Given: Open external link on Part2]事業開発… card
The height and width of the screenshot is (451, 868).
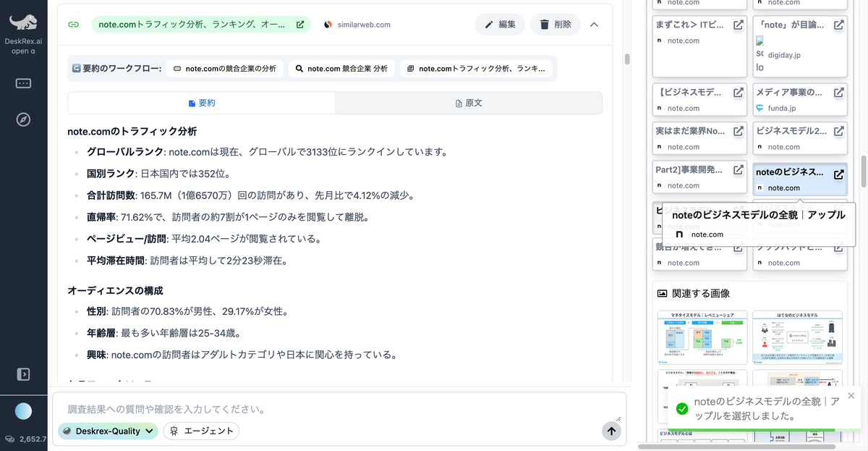Looking at the screenshot, I should (x=738, y=170).
